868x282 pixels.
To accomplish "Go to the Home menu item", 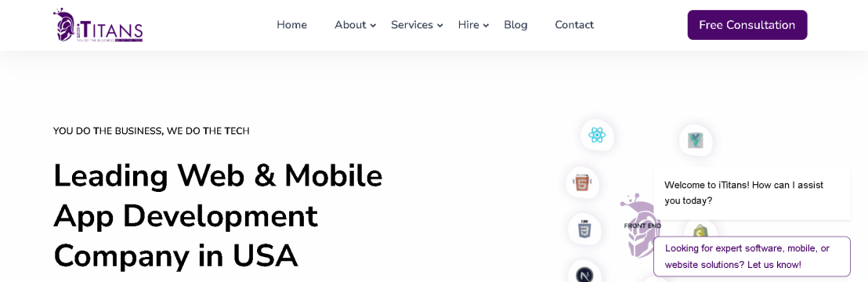I will pyautogui.click(x=291, y=25).
